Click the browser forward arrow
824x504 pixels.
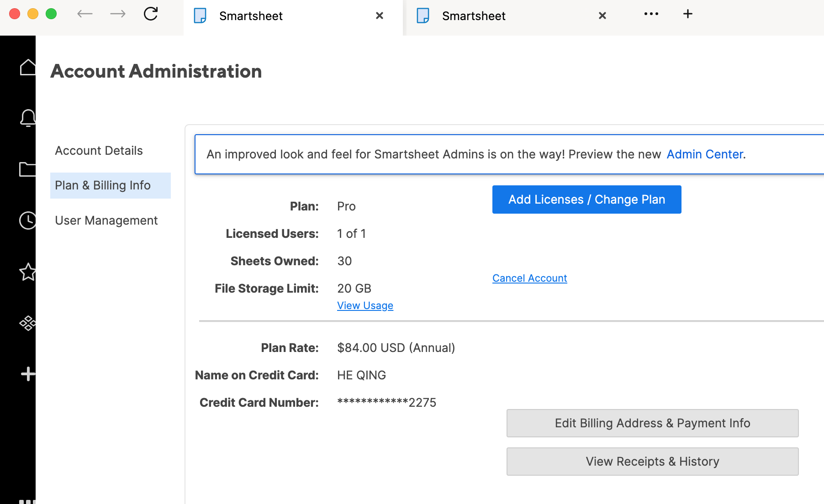coord(118,14)
